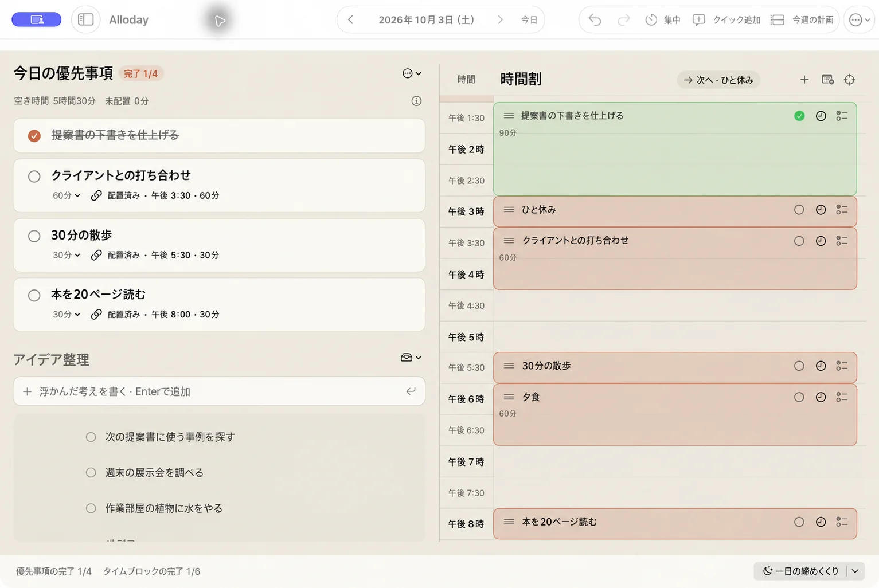Uncheck 提案書の下書きを仕上げる priority
879x588 pixels.
34,136
